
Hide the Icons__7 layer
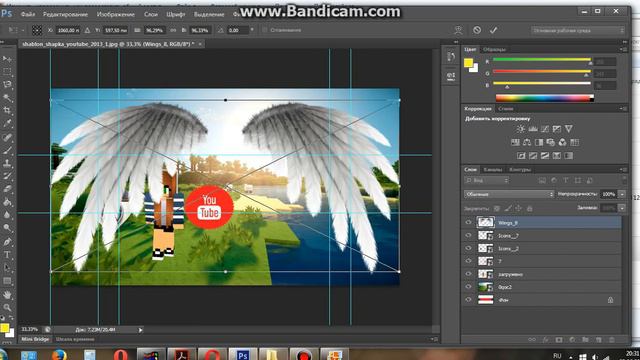point(468,236)
